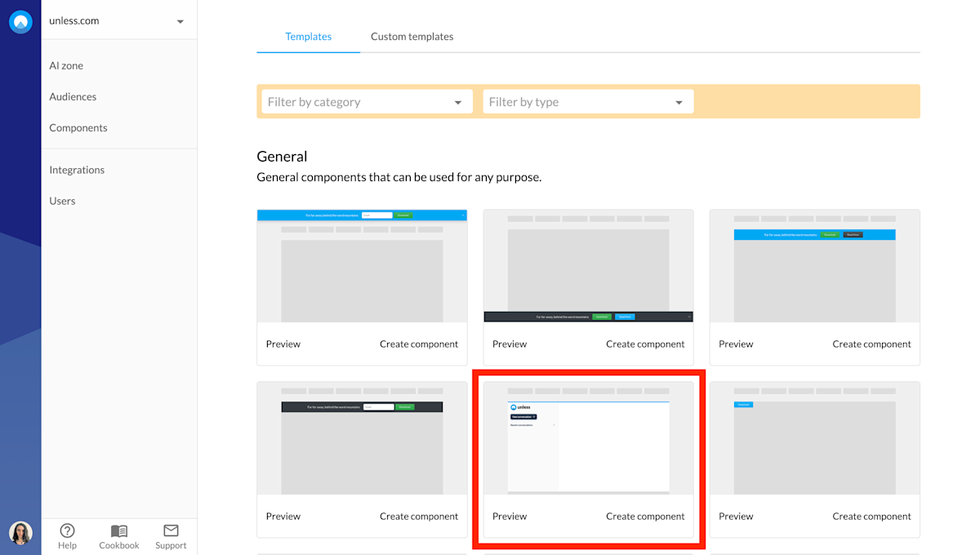Open the user avatar profile menu
The height and width of the screenshot is (555, 980).
point(20,533)
